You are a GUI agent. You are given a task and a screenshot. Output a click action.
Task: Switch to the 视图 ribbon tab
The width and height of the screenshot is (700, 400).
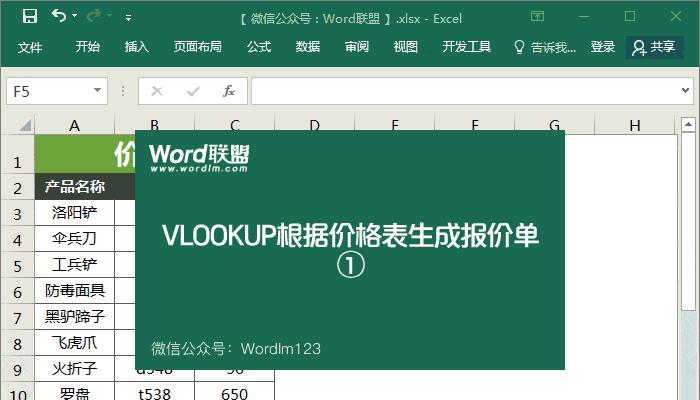pos(405,46)
